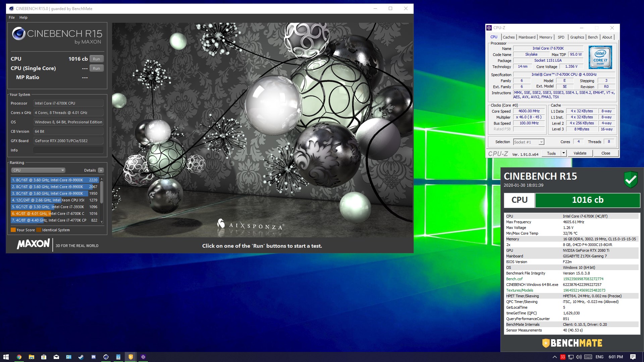Open the ranking CPU dropdown
The height and width of the screenshot is (362, 644).
pos(38,170)
